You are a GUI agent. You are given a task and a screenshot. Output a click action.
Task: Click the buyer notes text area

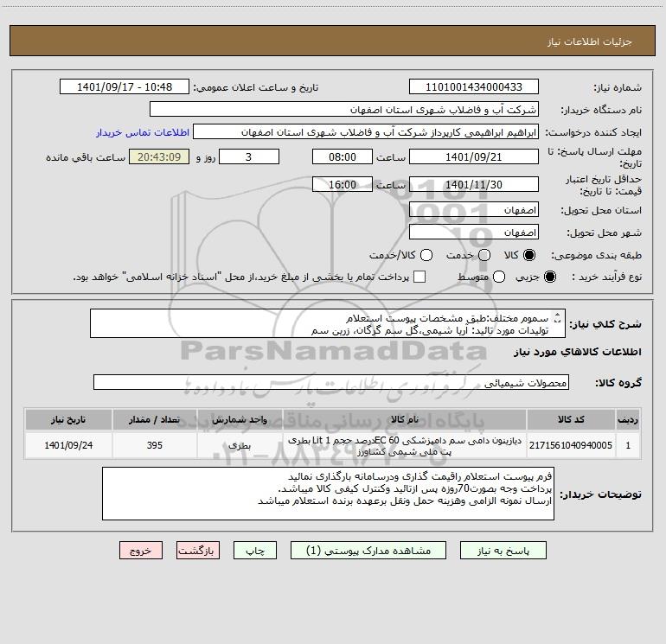[x=328, y=494]
